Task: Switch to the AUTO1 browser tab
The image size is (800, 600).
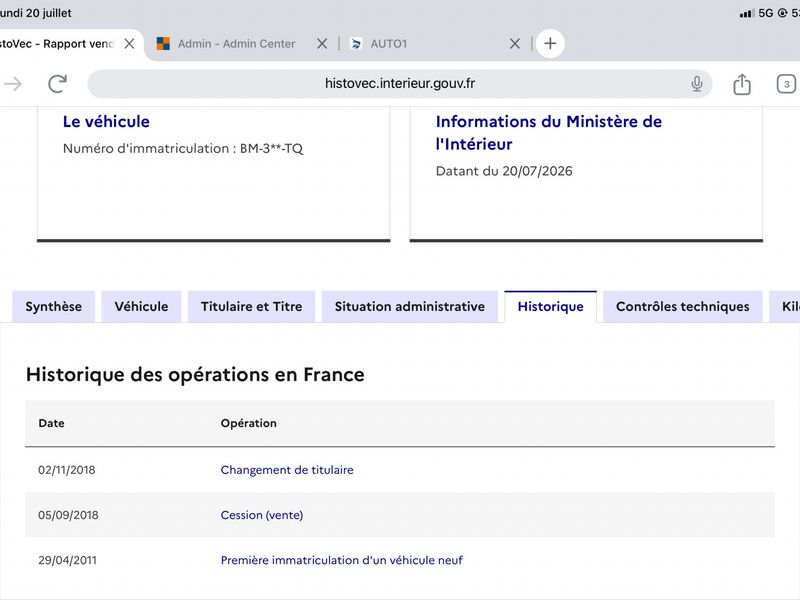Action: coord(389,44)
